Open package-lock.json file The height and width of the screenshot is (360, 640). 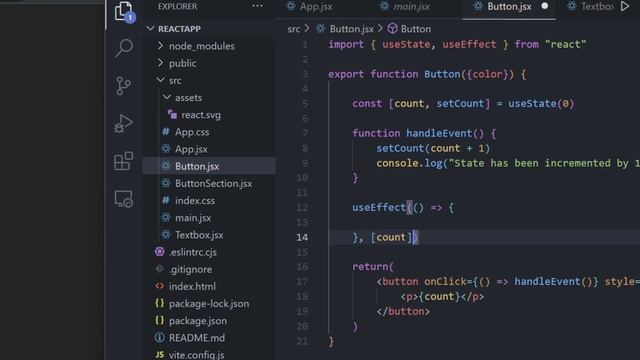coord(209,304)
